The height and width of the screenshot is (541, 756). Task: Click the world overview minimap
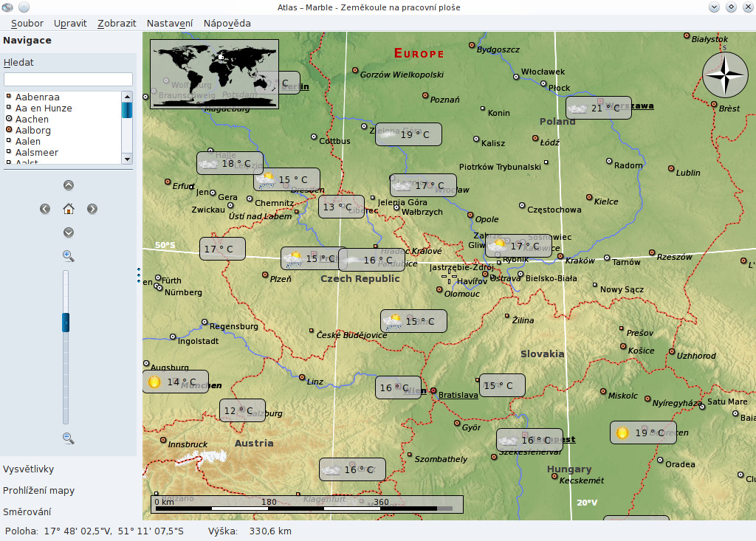click(214, 74)
